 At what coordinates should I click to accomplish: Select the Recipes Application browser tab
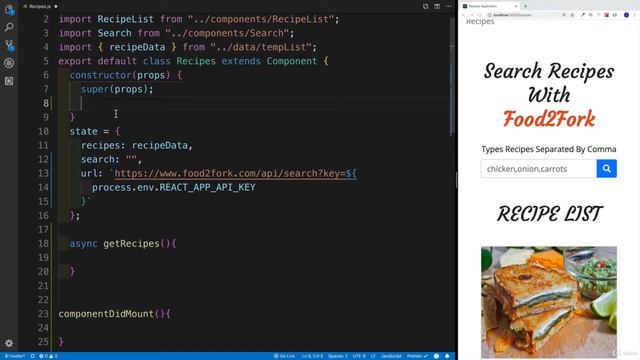(x=490, y=6)
